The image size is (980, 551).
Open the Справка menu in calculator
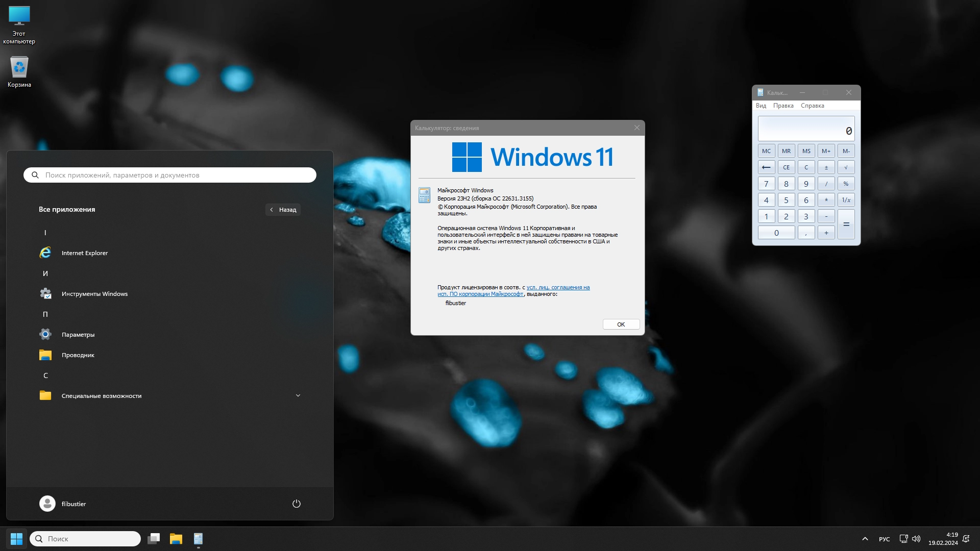pyautogui.click(x=812, y=106)
